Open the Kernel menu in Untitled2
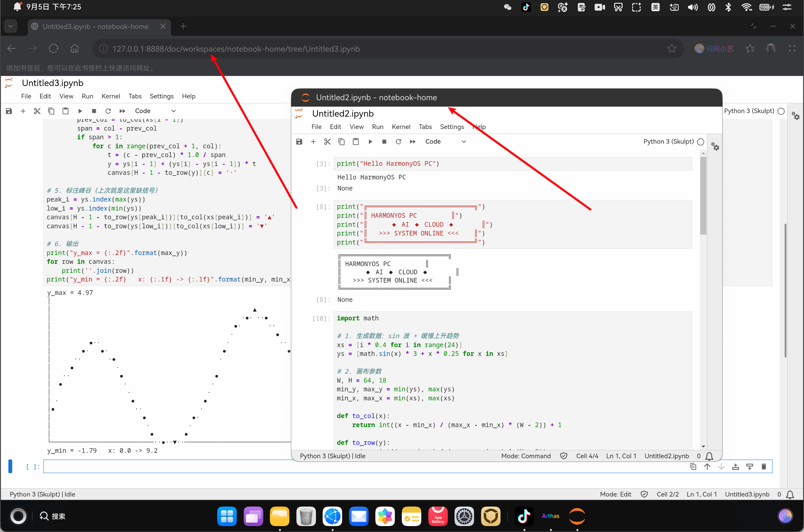Image resolution: width=804 pixels, height=532 pixels. point(401,127)
